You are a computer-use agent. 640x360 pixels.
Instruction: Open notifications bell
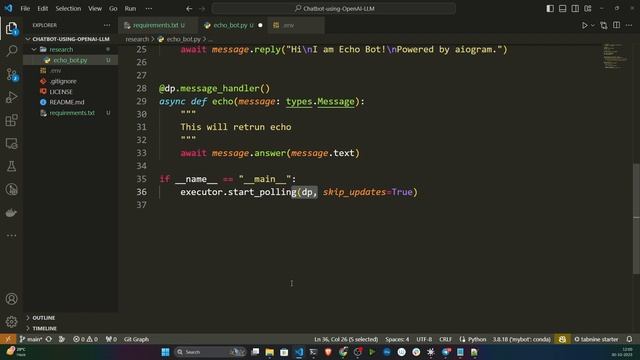(629, 339)
